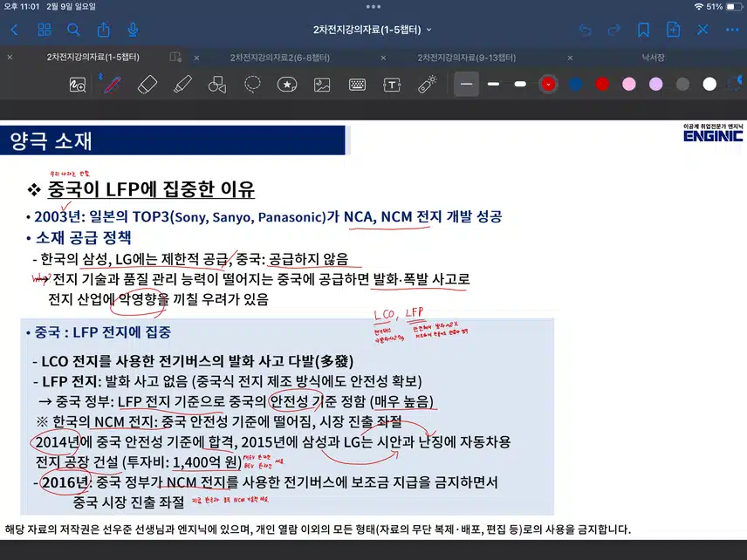Tap the battery indicator

click(x=734, y=7)
